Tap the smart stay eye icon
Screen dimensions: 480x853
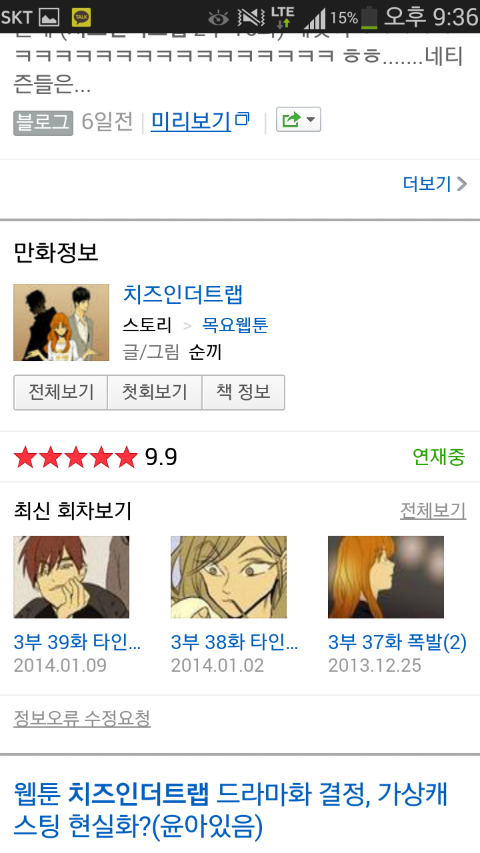[x=219, y=18]
